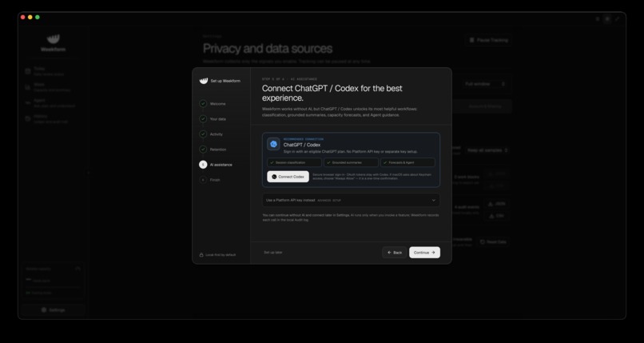Click the blue ChatGPT / Codex icon
644x343 pixels.
pyautogui.click(x=273, y=144)
